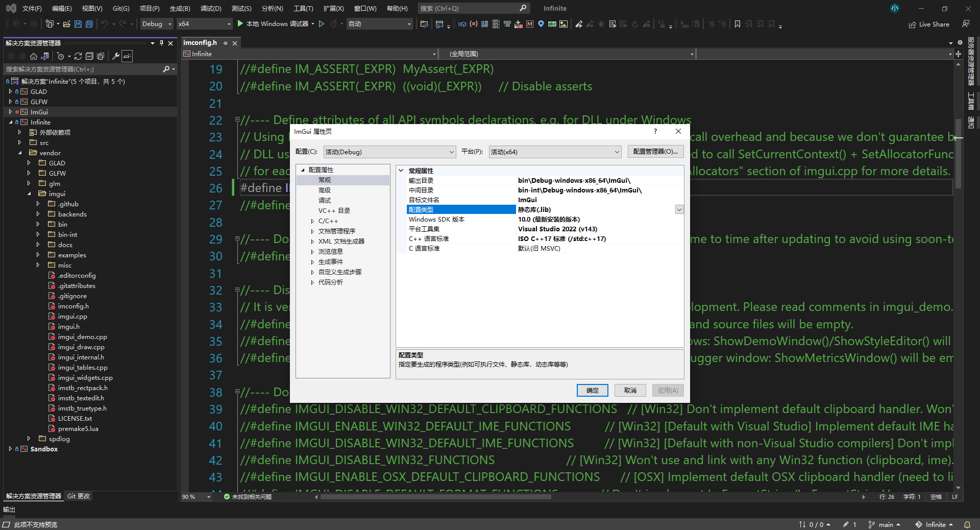The width and height of the screenshot is (980, 530).
Task: Collapse 常规属性 section in property grid
Action: [401, 171]
